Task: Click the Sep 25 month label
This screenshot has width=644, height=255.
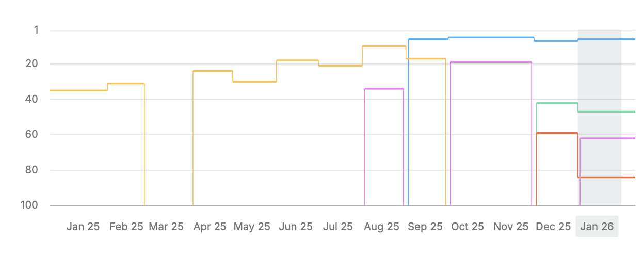Action: (425, 227)
